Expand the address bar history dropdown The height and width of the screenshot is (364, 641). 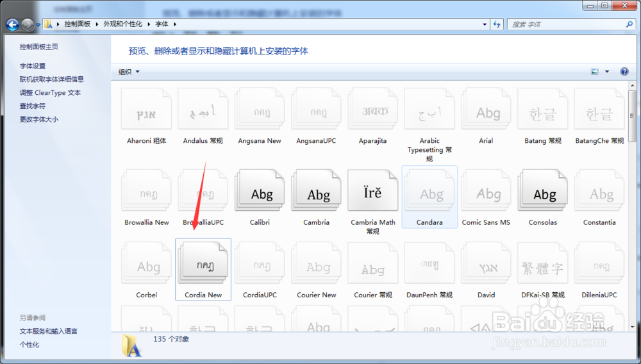pos(485,24)
